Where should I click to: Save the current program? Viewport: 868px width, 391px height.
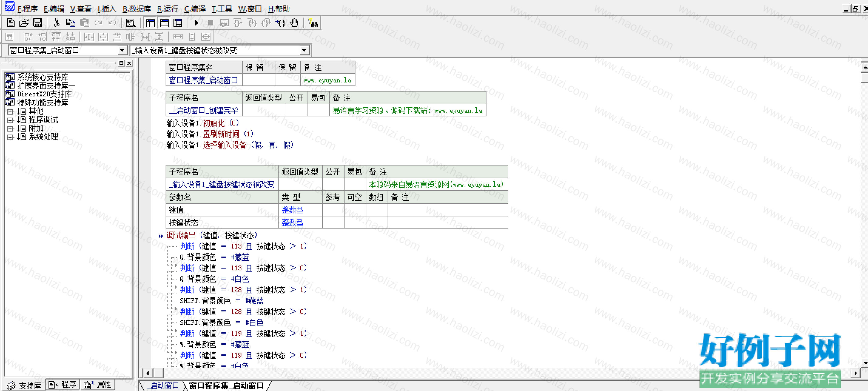point(38,23)
